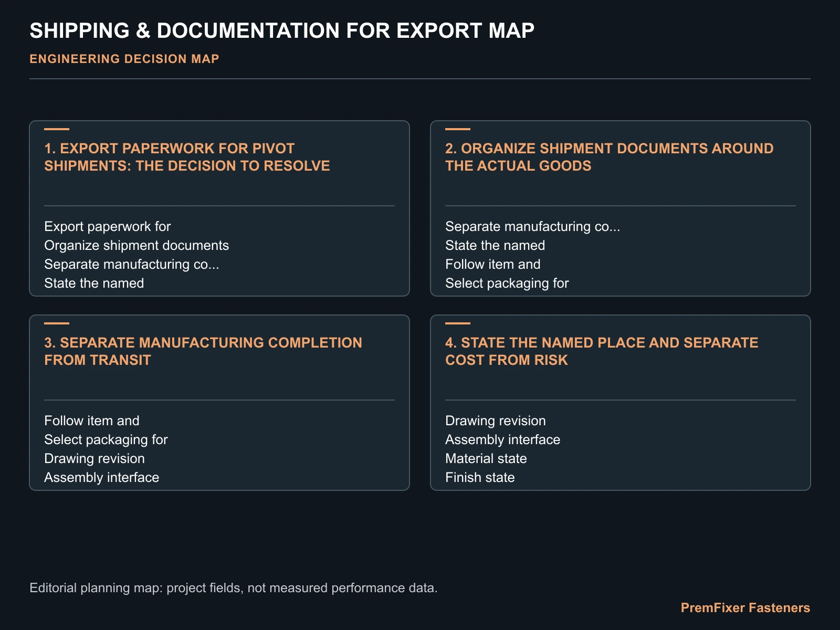This screenshot has height=630, width=840.
Task: Select the heading "2. Organize Shipment Documents Around the Actual Goods"
Action: [x=609, y=157]
